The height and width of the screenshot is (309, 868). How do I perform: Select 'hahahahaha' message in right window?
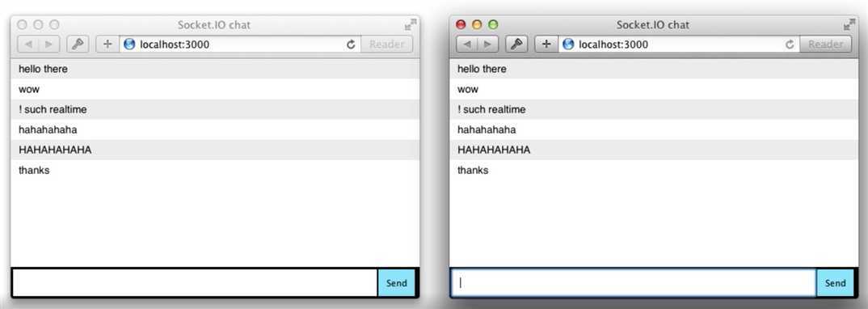pos(654,129)
